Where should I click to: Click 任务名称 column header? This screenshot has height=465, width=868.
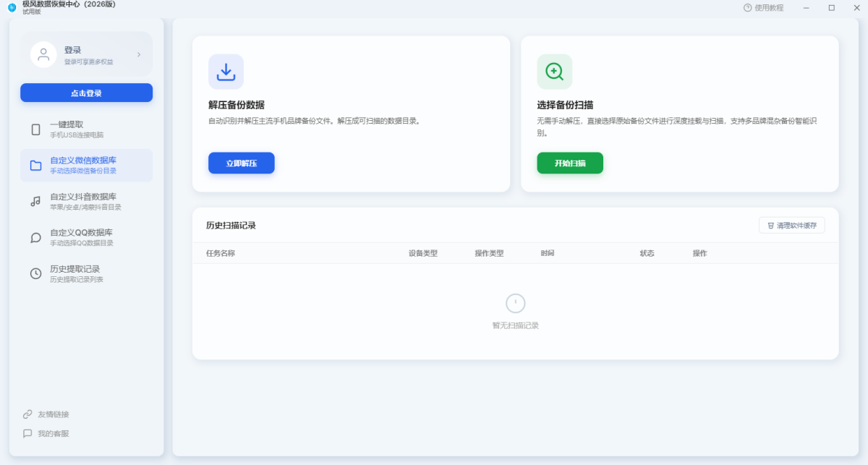221,254
